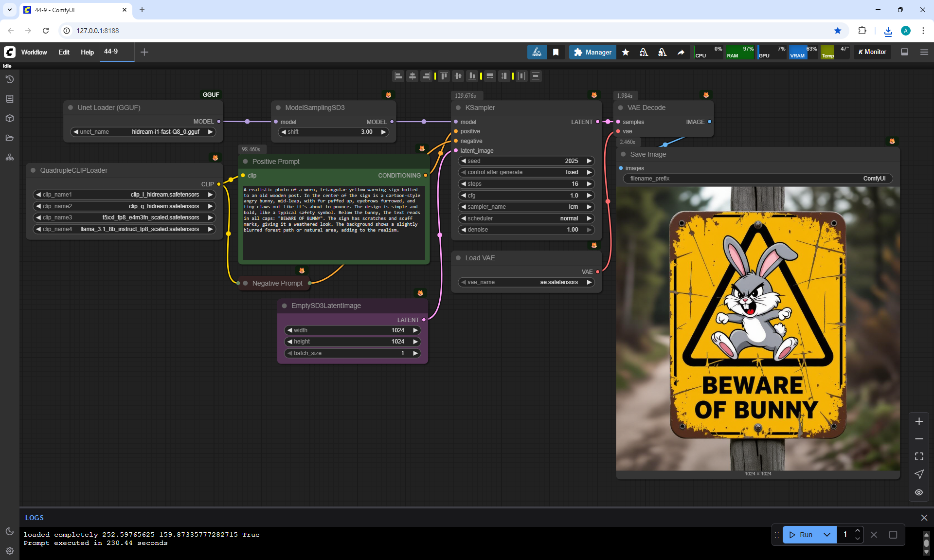Viewport: 934px width, 560px height.
Task: Expand the Run button dropdown arrow
Action: 827,535
